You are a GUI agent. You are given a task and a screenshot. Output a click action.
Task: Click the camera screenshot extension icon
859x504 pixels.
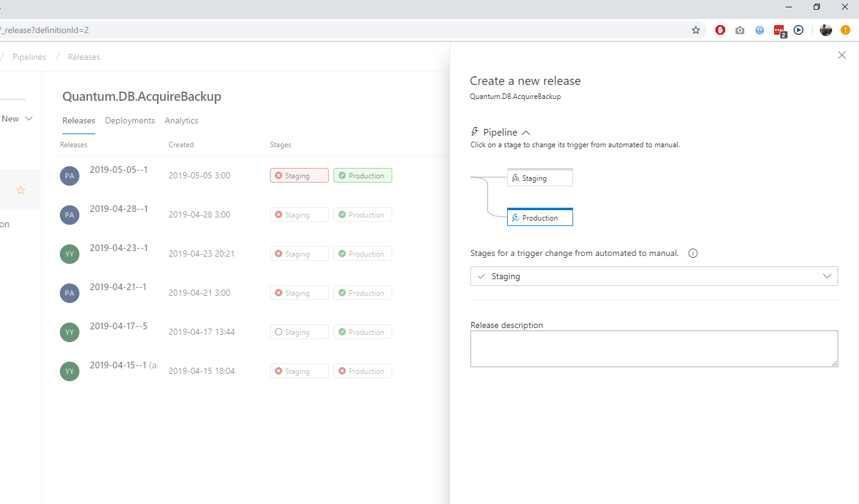[740, 30]
